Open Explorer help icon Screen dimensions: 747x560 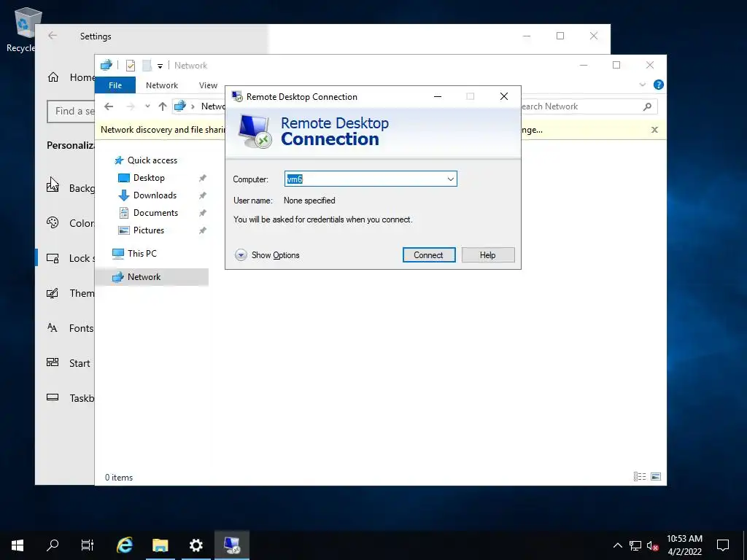(x=659, y=85)
